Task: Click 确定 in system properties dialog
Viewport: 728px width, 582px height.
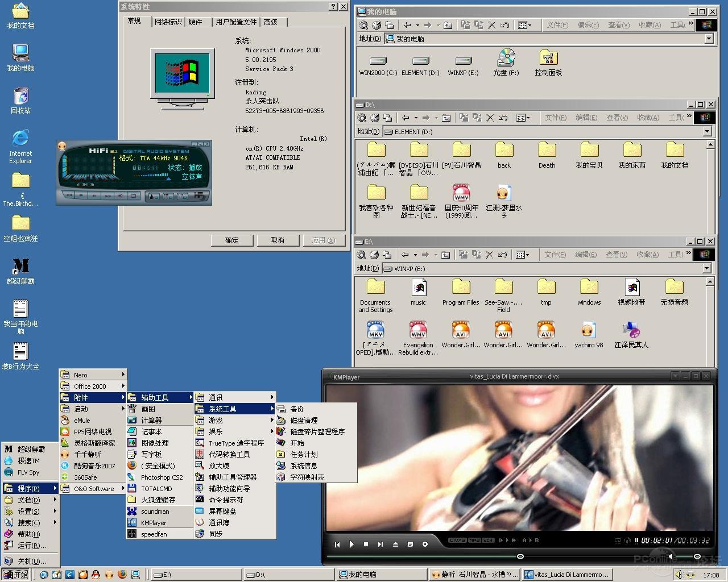Action: (x=232, y=240)
